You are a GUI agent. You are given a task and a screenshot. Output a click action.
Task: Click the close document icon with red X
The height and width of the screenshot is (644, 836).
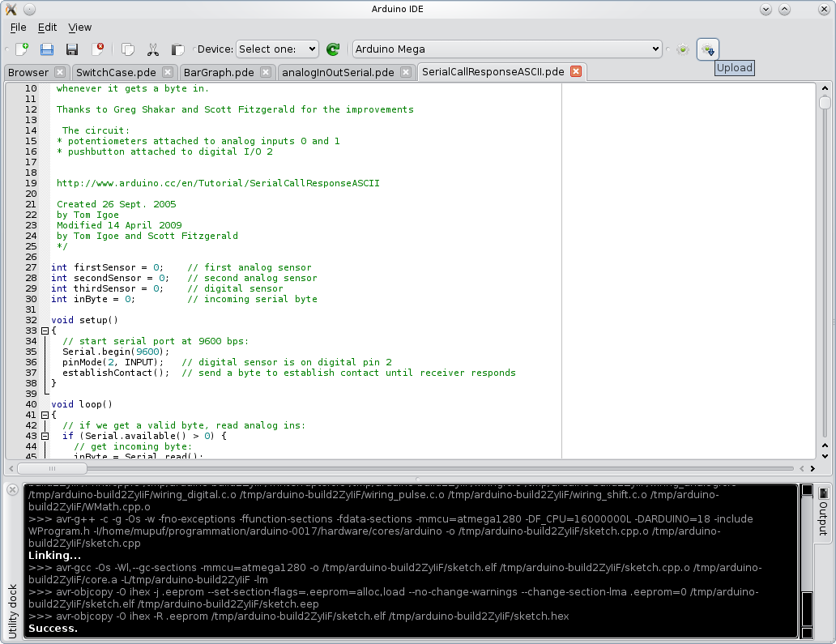tap(97, 49)
